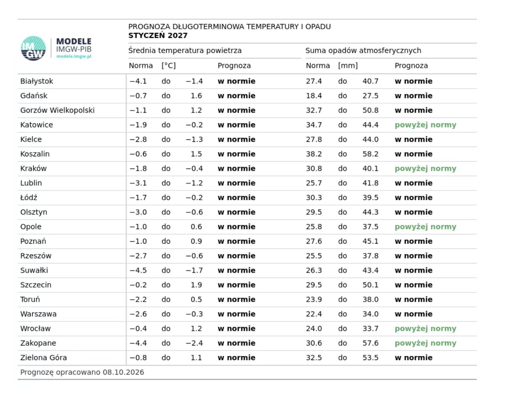Select the Olsztyn city name
The width and height of the screenshot is (532, 399).
coord(34,212)
